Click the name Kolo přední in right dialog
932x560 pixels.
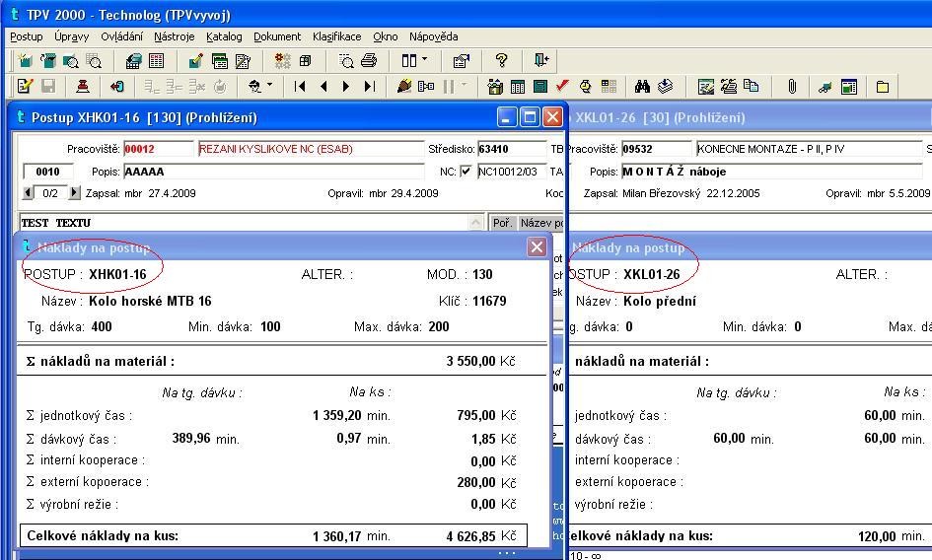[660, 301]
